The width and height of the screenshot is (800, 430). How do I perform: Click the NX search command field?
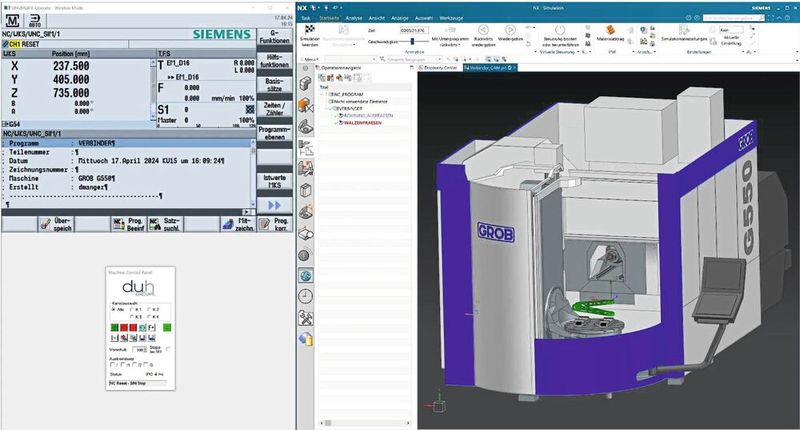point(733,18)
